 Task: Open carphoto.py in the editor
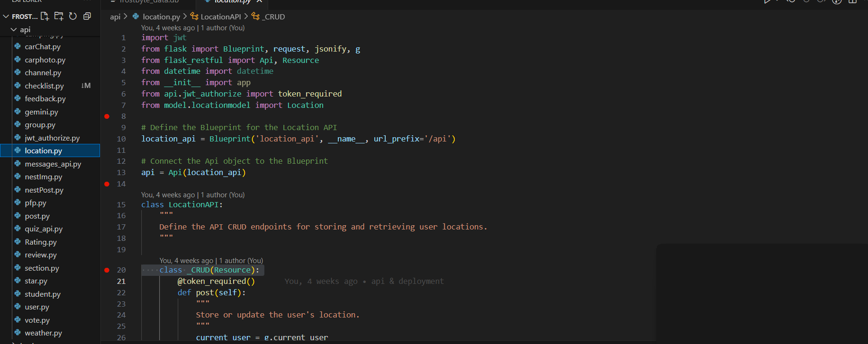point(45,60)
